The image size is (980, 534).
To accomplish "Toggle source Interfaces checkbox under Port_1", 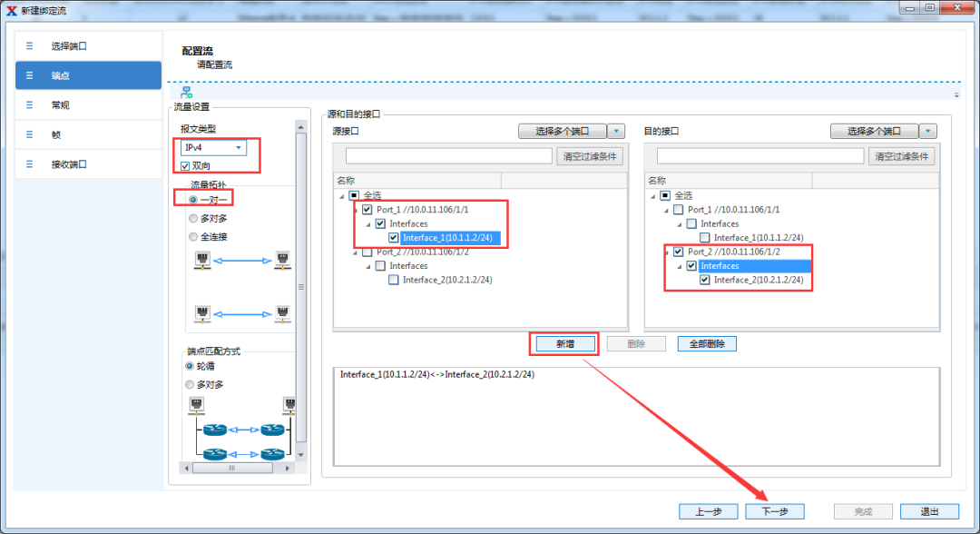I will coord(380,223).
